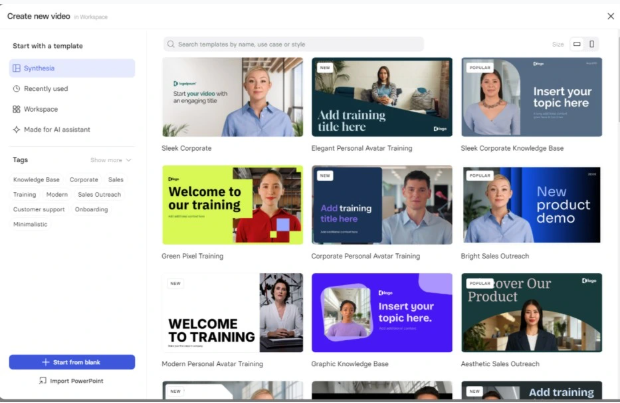Open Modern Personal Avatar Training thumbnail
Image resolution: width=620 pixels, height=403 pixels.
pyautogui.click(x=232, y=312)
